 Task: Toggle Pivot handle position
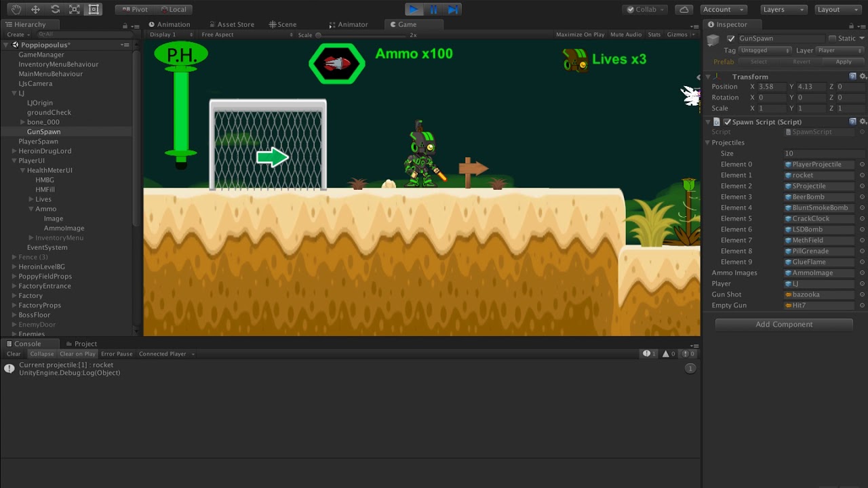pos(134,9)
